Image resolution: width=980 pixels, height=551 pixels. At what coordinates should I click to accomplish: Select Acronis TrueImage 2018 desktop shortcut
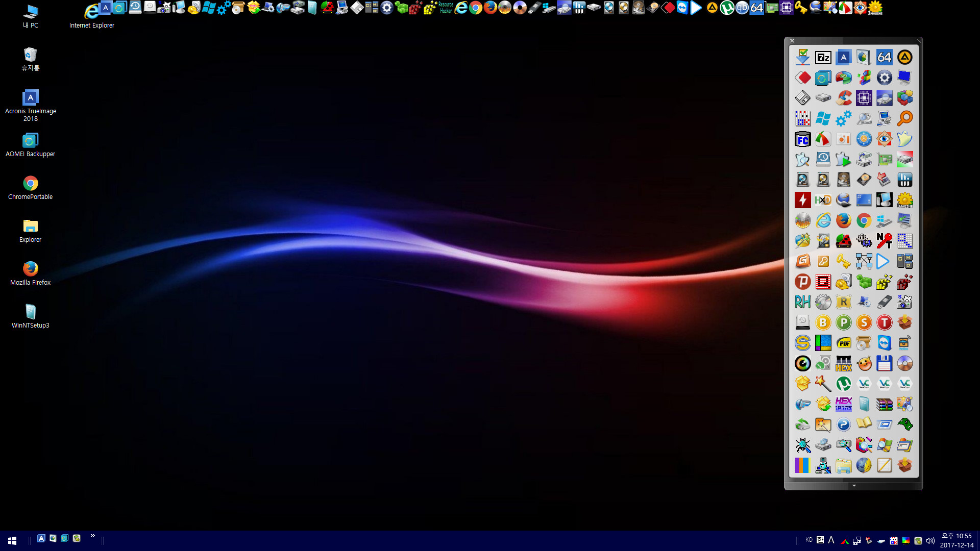tap(31, 106)
